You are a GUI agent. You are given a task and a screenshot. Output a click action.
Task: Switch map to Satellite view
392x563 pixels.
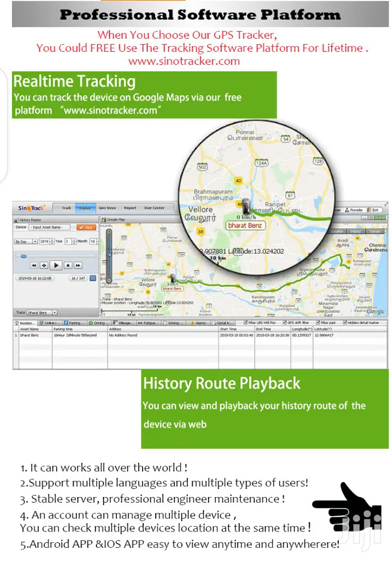pyautogui.click(x=338, y=231)
